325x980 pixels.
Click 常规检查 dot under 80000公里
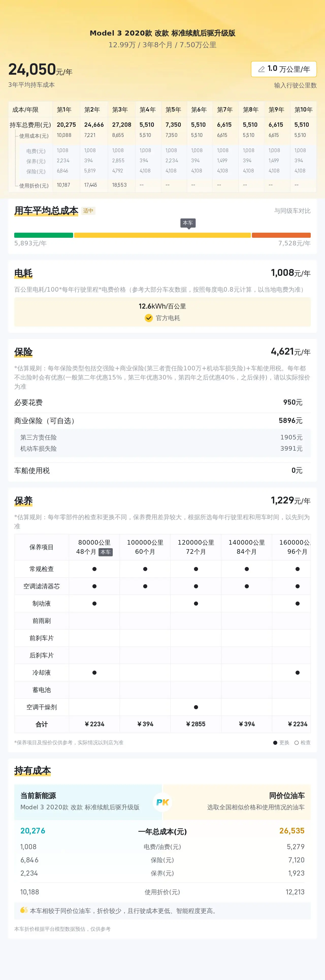pyautogui.click(x=94, y=569)
